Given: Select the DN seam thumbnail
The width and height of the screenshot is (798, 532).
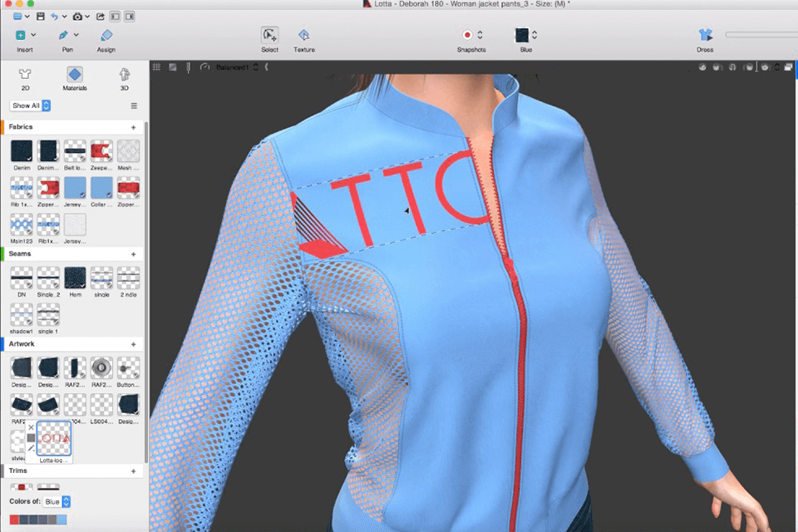Looking at the screenshot, I should (x=22, y=278).
